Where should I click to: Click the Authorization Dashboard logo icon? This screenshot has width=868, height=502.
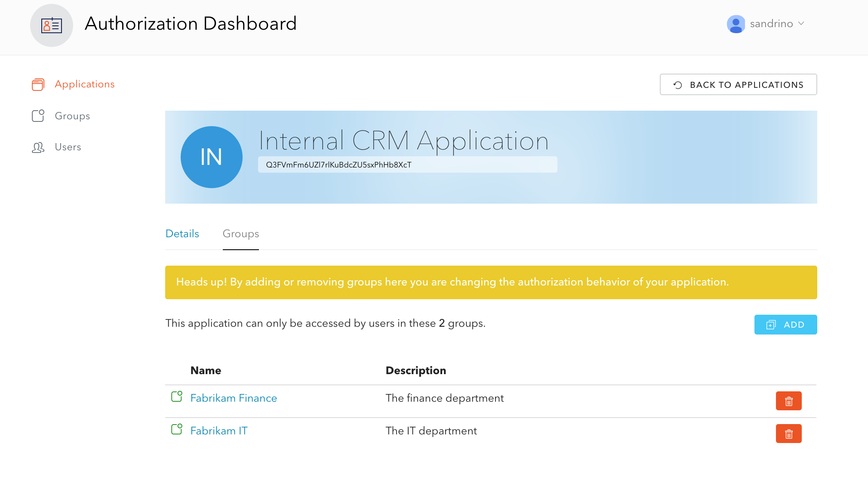(x=52, y=25)
